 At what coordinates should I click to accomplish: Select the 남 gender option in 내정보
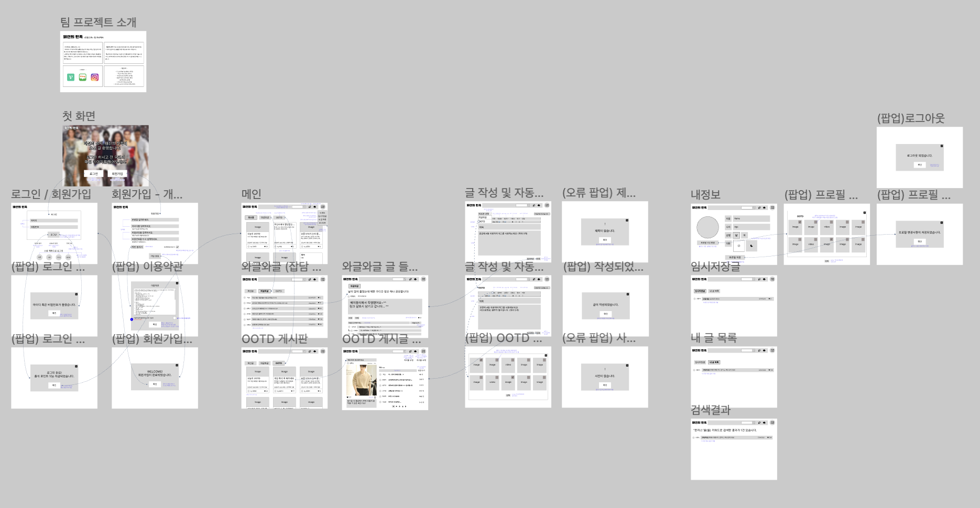736,235
